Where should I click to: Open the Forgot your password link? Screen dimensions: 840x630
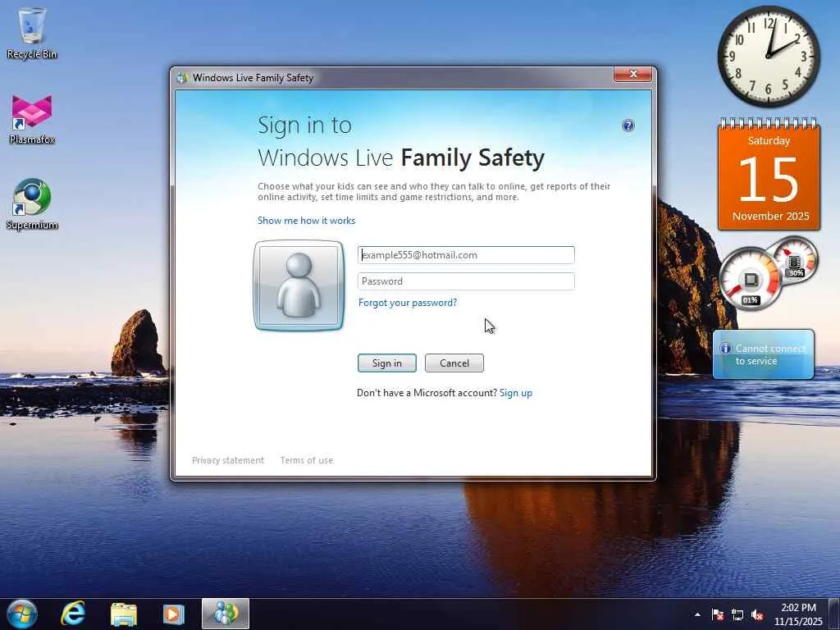(x=408, y=303)
